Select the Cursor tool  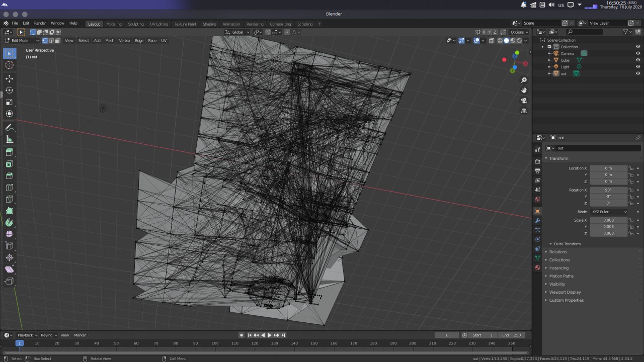(x=10, y=65)
